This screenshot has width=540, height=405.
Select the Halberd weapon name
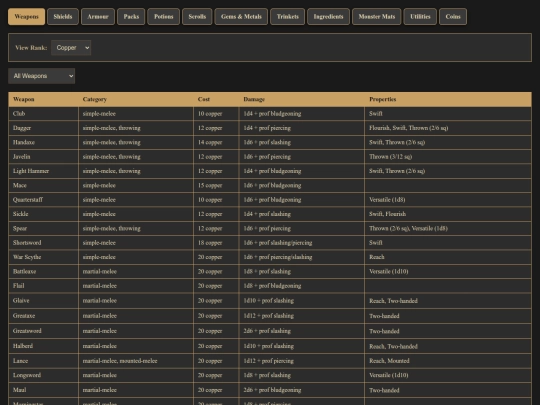click(x=23, y=346)
